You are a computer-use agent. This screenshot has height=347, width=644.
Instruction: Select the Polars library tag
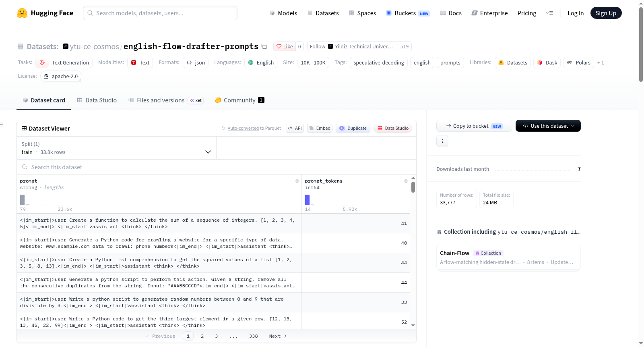coord(579,62)
